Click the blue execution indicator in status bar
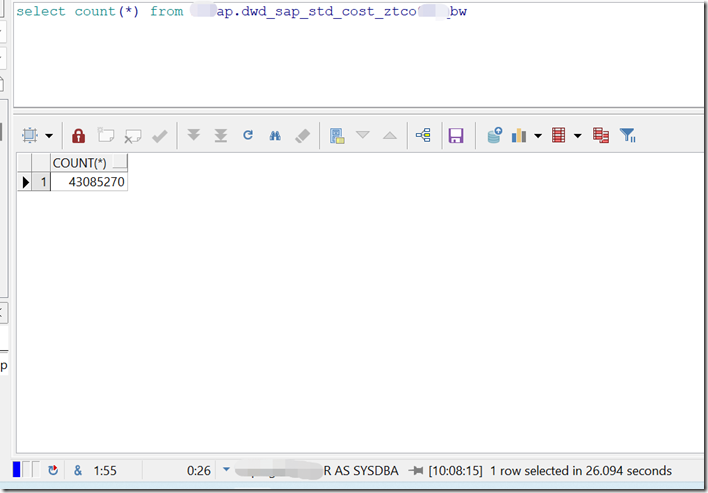 17,470
